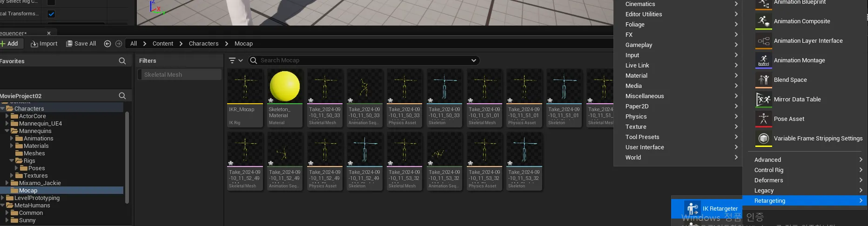The height and width of the screenshot is (226, 868).
Task: Expand the LevelPrototyping folder arrow
Action: 2,198
